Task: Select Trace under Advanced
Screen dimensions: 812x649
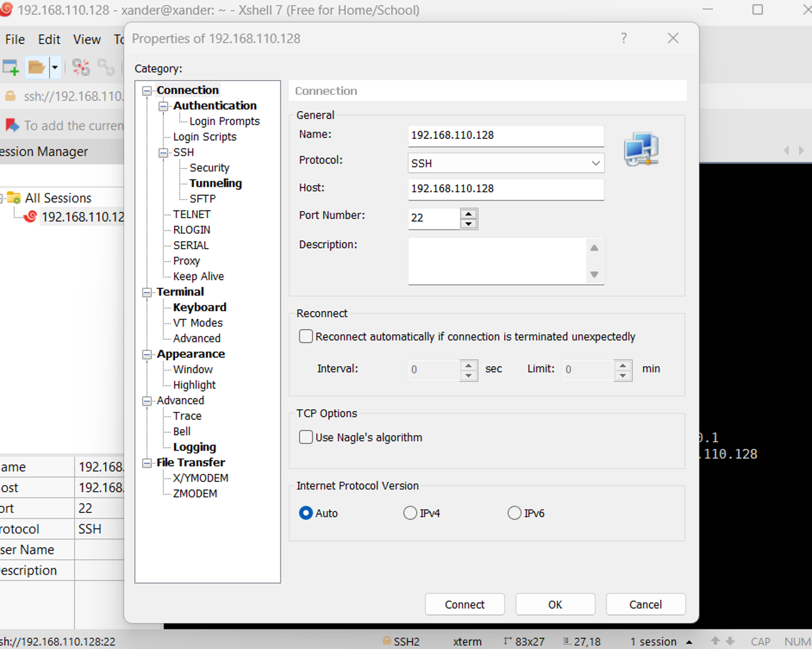Action: [x=187, y=416]
